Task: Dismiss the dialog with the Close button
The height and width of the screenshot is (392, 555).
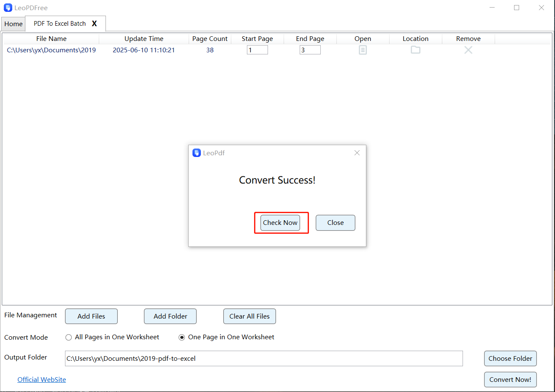Action: (335, 222)
